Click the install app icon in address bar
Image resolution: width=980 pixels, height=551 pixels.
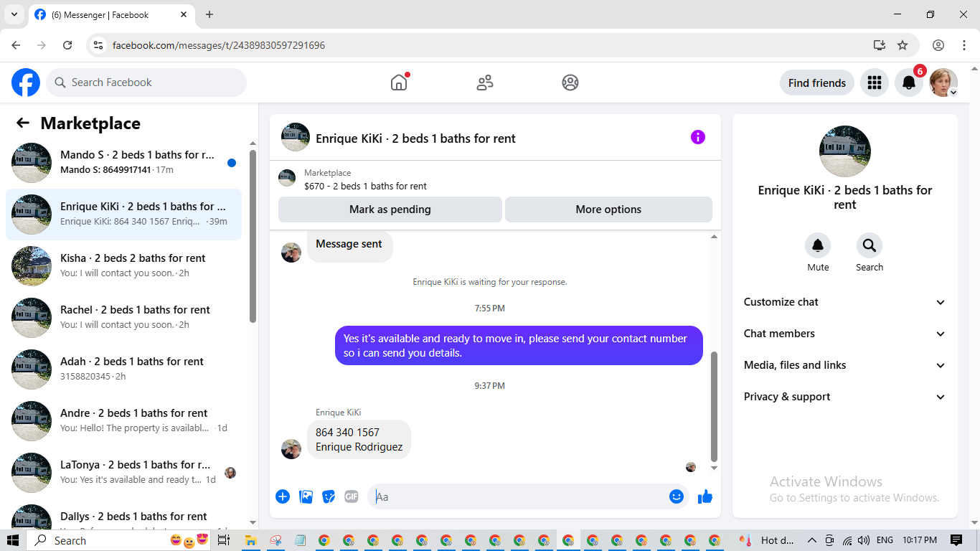click(880, 45)
